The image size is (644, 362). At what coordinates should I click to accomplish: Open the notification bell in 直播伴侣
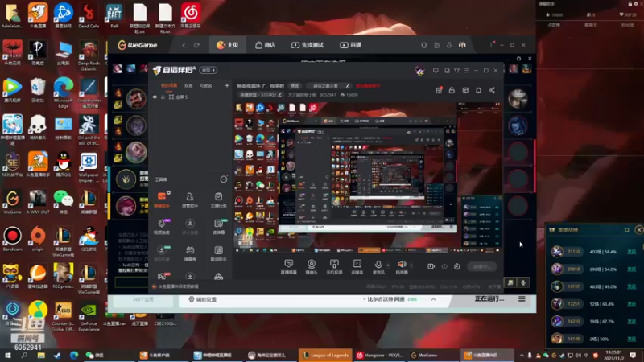pyautogui.click(x=478, y=90)
